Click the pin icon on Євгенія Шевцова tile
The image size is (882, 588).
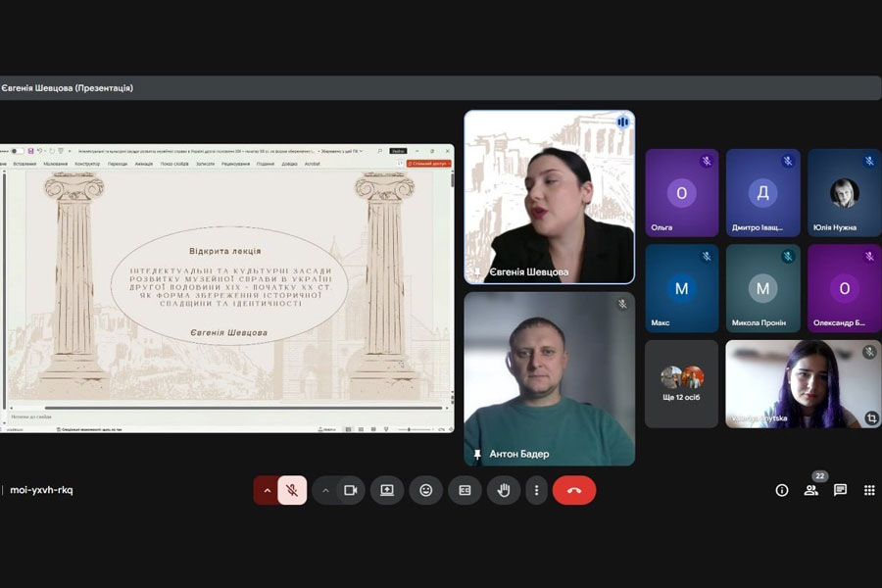[477, 272]
